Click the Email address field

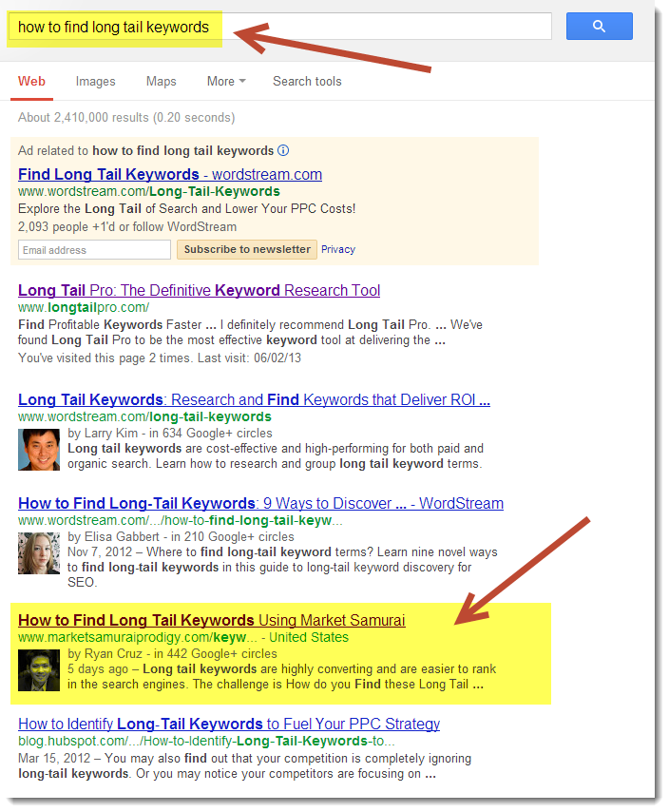(94, 250)
